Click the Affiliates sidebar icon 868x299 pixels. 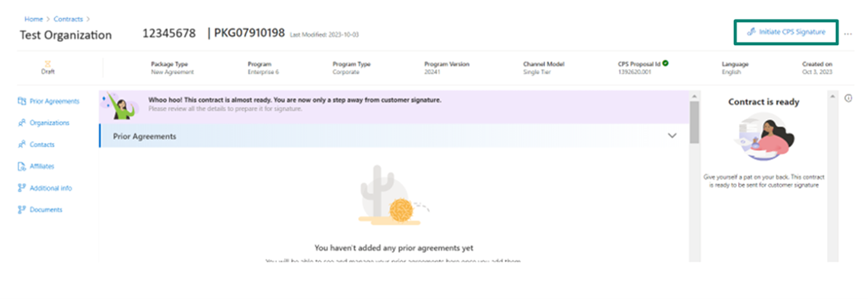point(22,166)
